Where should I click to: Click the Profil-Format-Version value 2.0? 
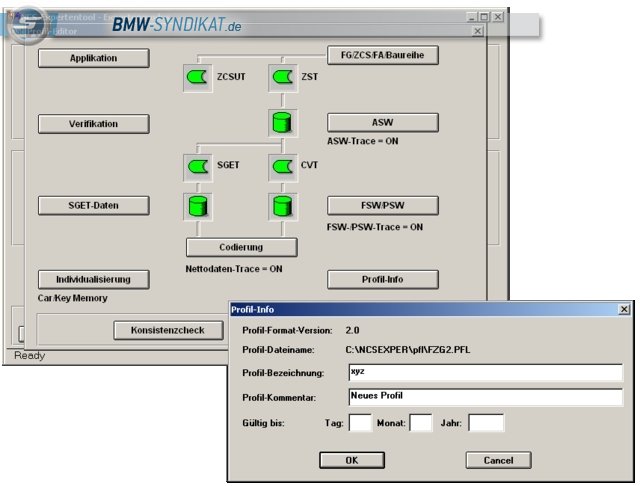352,331
